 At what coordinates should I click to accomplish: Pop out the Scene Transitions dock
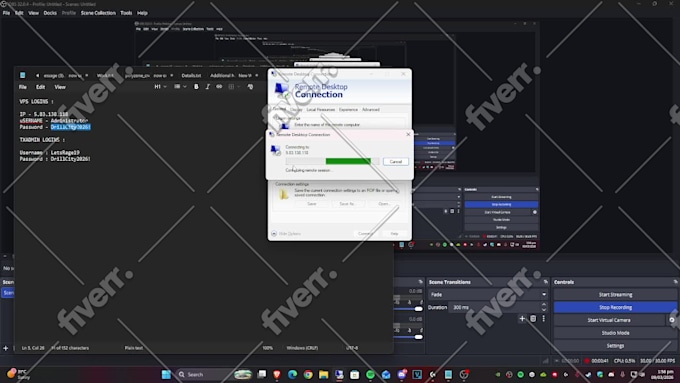546,282
